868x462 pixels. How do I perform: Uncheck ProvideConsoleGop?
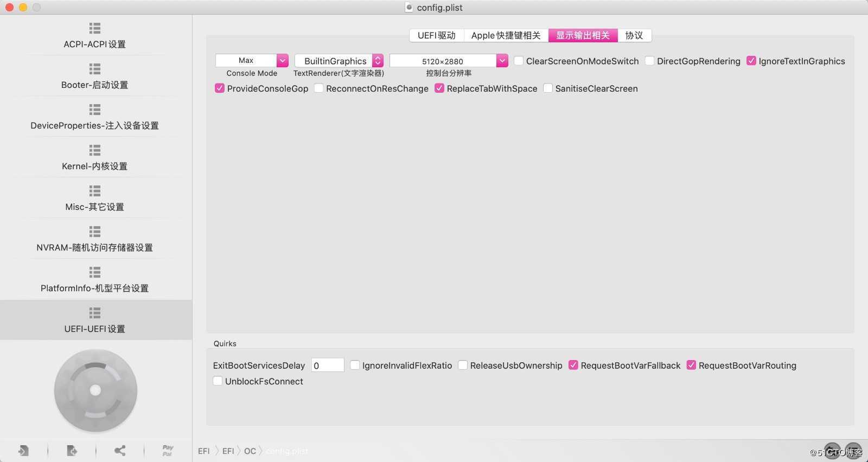(x=220, y=88)
